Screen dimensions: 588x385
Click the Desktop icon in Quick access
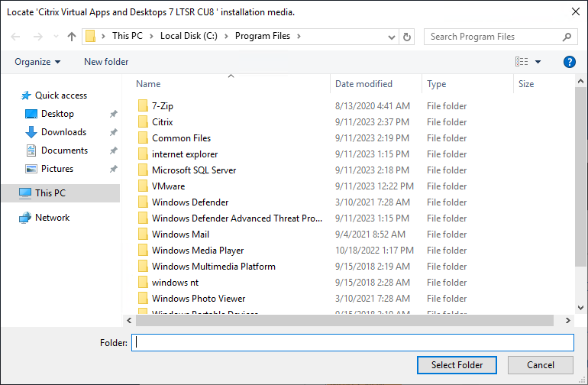(x=31, y=114)
